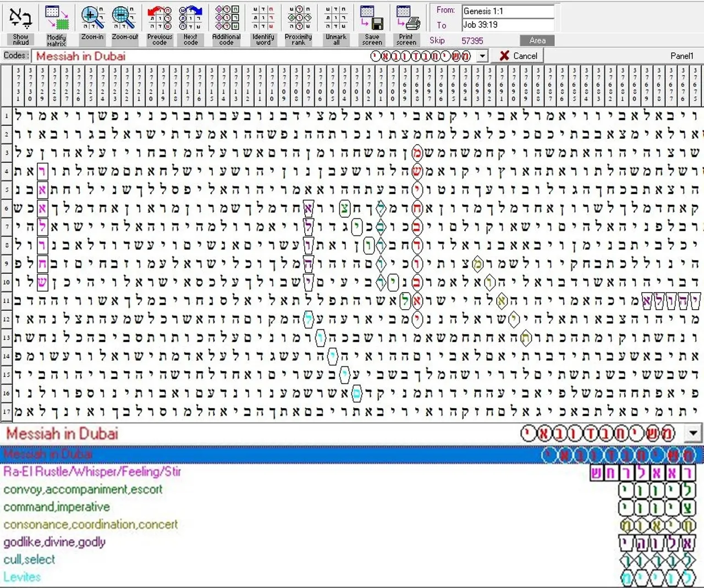The image size is (704, 588).
Task: Click row number 1 in matrix
Action: [x=6, y=116]
